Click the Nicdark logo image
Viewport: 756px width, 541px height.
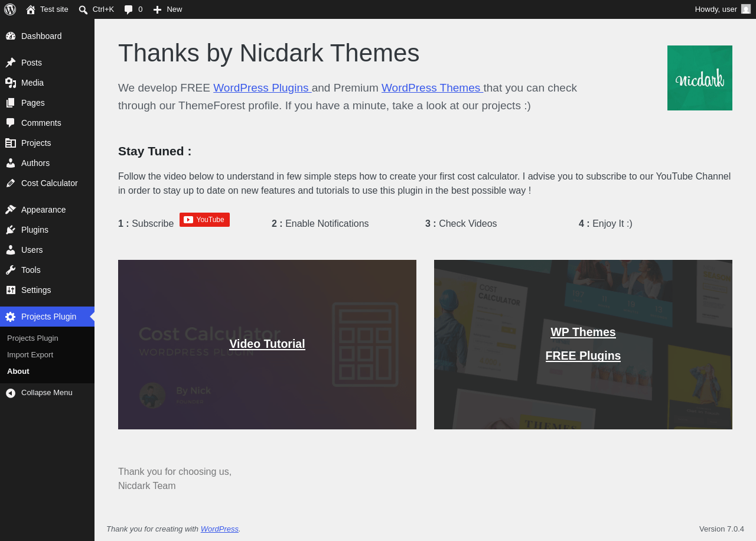[700, 78]
